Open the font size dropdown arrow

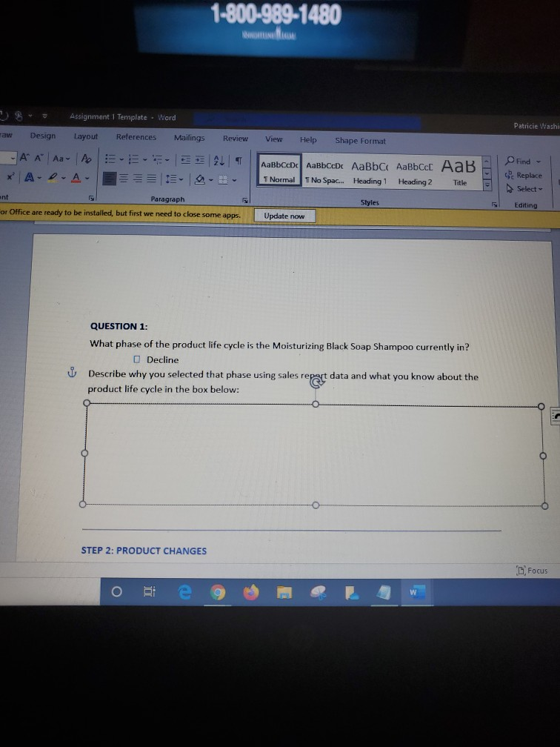tap(13, 158)
